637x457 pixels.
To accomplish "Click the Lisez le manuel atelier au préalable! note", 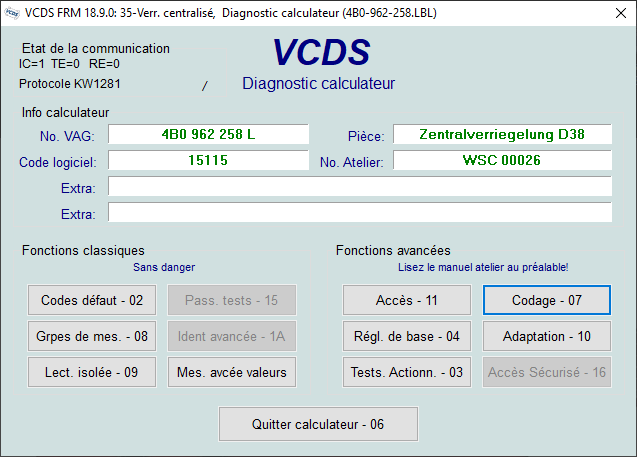I will tap(483, 267).
